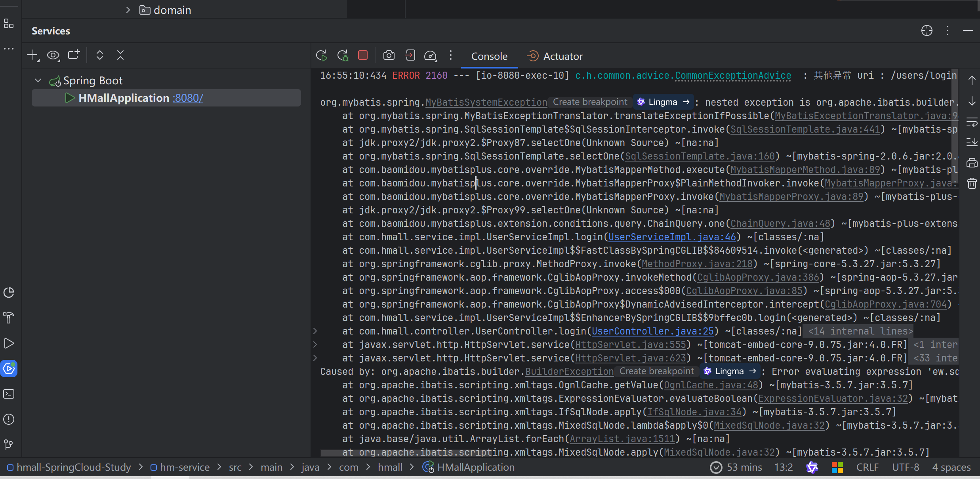Open CommonExceptionAdvice class link
This screenshot has width=980, height=479.
coord(733,76)
